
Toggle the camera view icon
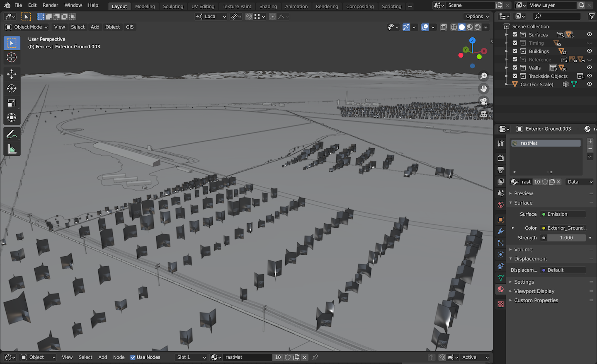483,101
